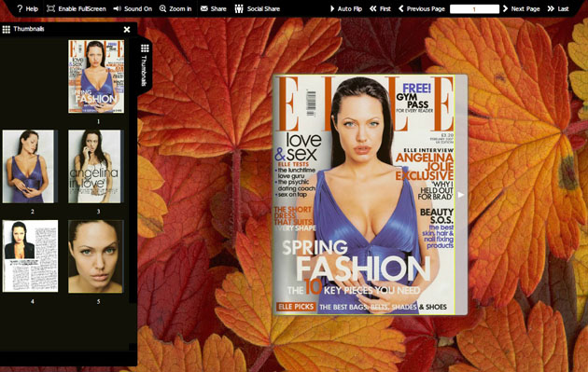Click the page number input field
Screen dimensions: 588x372
(x=474, y=9)
